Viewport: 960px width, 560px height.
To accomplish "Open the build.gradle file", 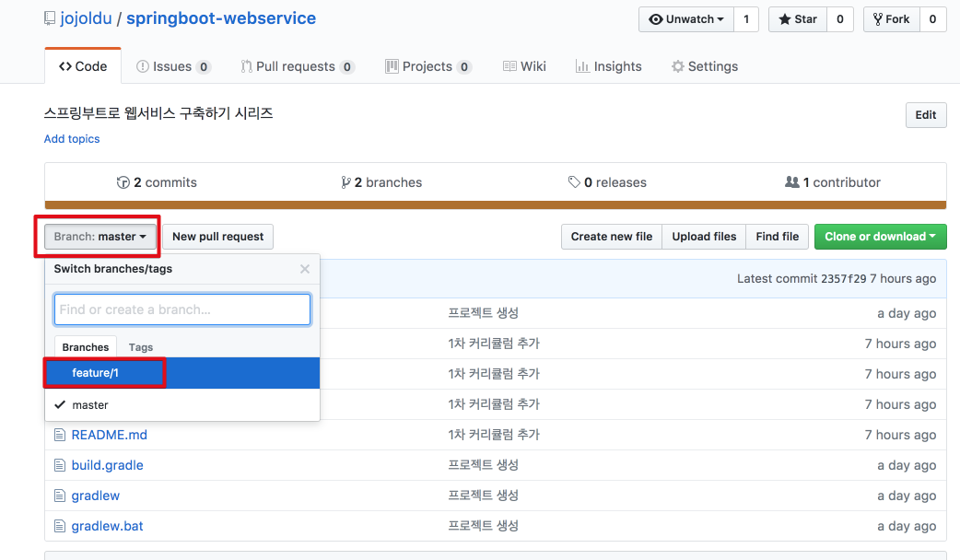I will (107, 465).
